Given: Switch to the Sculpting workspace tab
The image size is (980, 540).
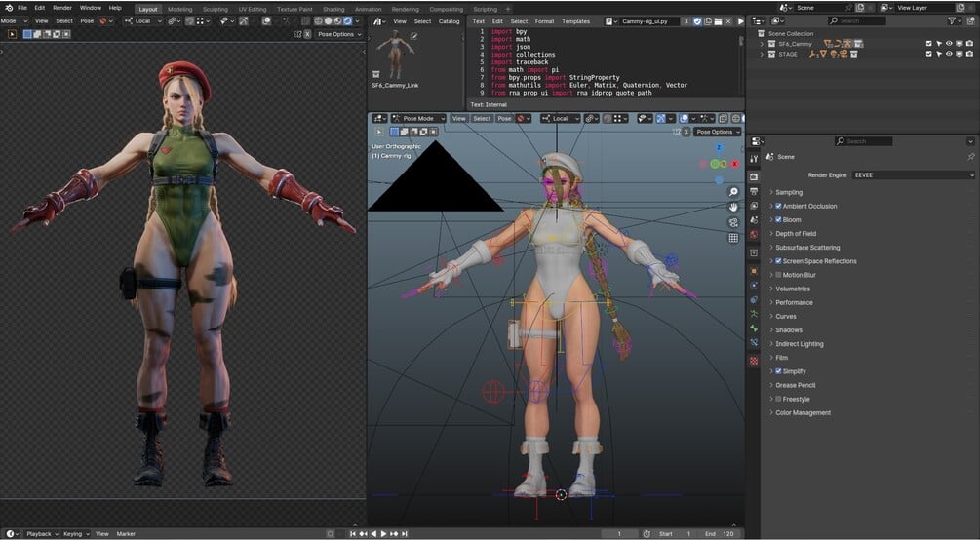Looking at the screenshot, I should coord(215,10).
